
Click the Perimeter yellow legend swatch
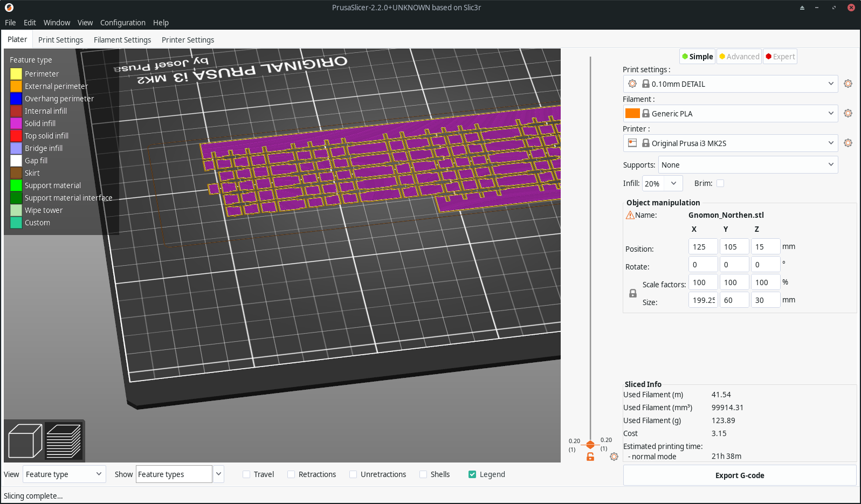pos(16,74)
